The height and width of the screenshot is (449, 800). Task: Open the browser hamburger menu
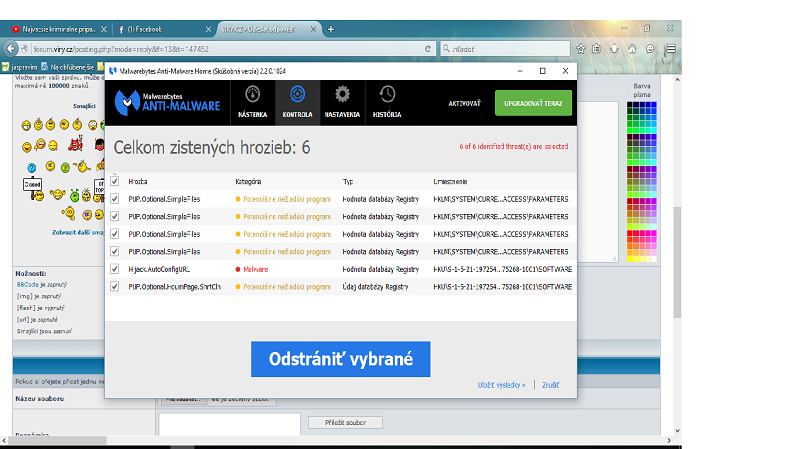670,49
